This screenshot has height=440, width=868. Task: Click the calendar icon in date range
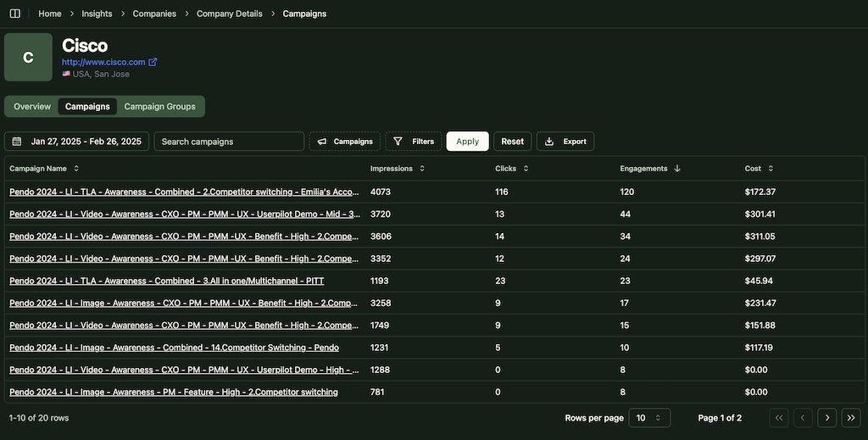pyautogui.click(x=17, y=141)
